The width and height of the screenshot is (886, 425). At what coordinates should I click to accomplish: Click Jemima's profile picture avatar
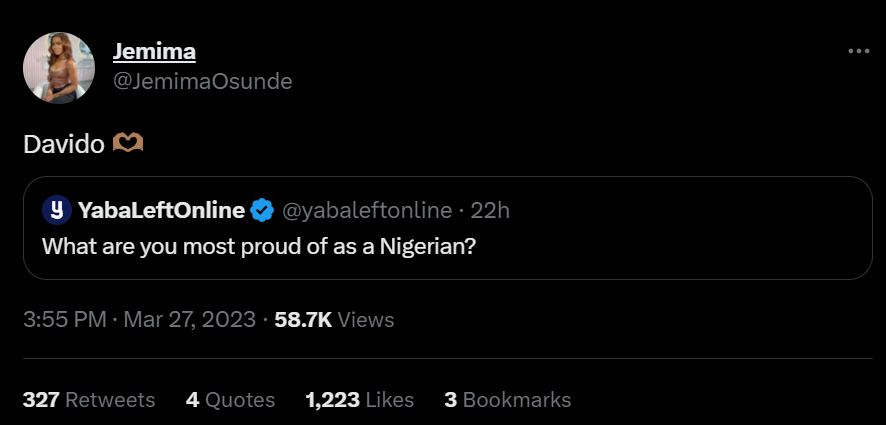58,67
